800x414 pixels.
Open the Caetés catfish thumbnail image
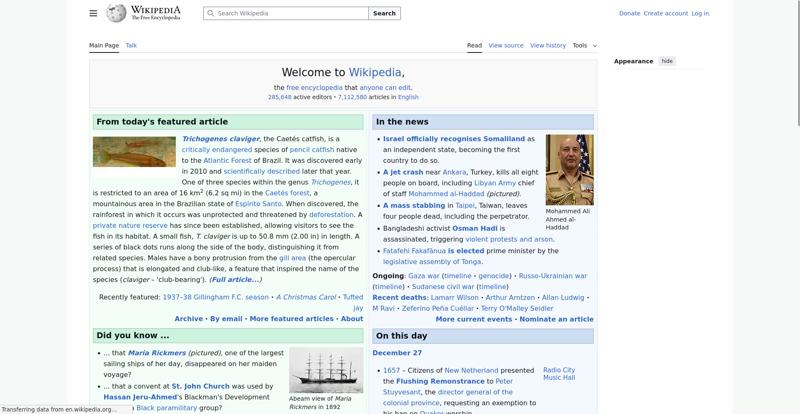pos(134,152)
